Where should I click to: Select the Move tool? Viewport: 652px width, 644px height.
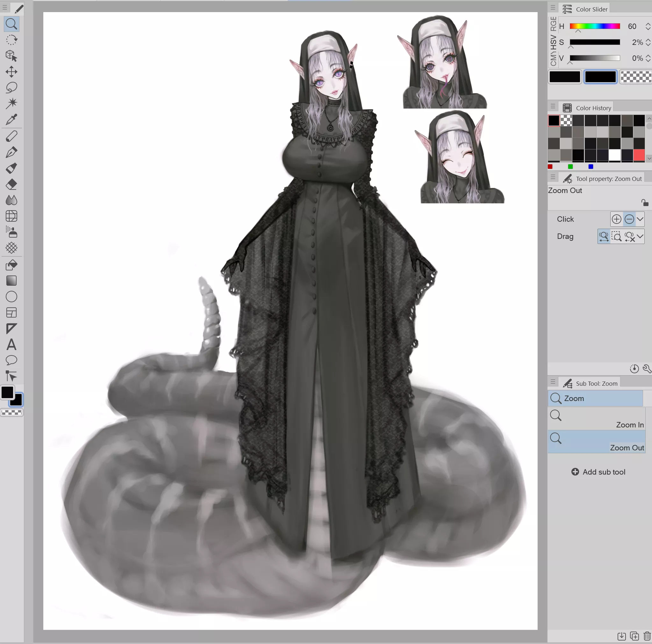pyautogui.click(x=12, y=72)
